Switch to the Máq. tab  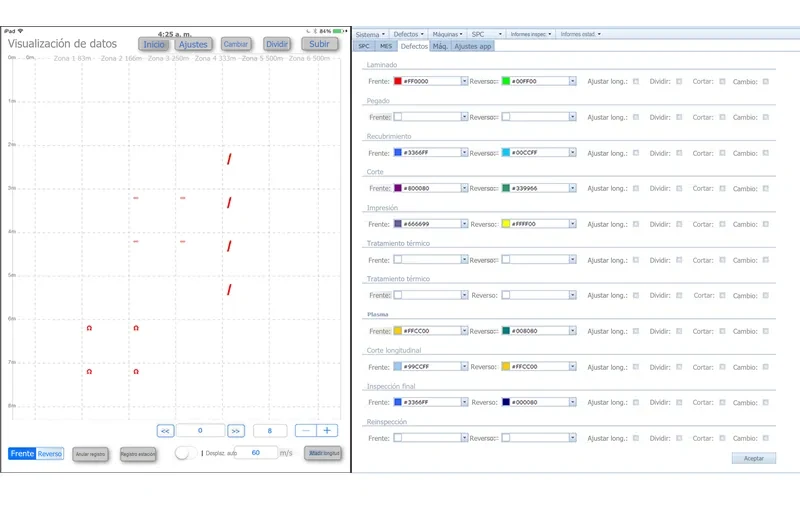pyautogui.click(x=440, y=46)
